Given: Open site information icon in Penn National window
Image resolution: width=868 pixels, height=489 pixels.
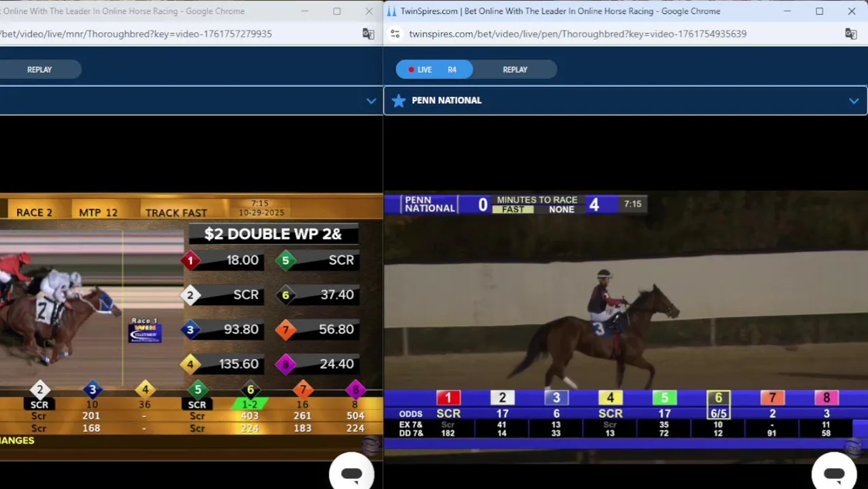Looking at the screenshot, I should (x=395, y=33).
